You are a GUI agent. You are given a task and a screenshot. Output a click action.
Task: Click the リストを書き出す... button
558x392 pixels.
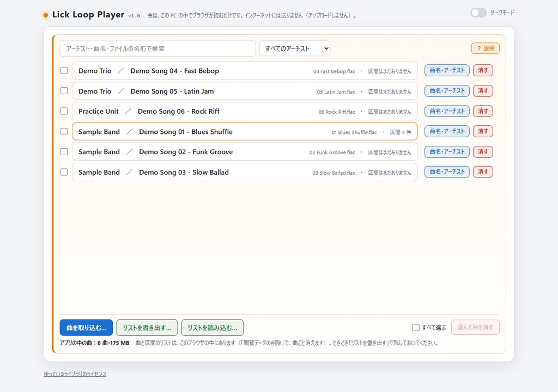(147, 328)
